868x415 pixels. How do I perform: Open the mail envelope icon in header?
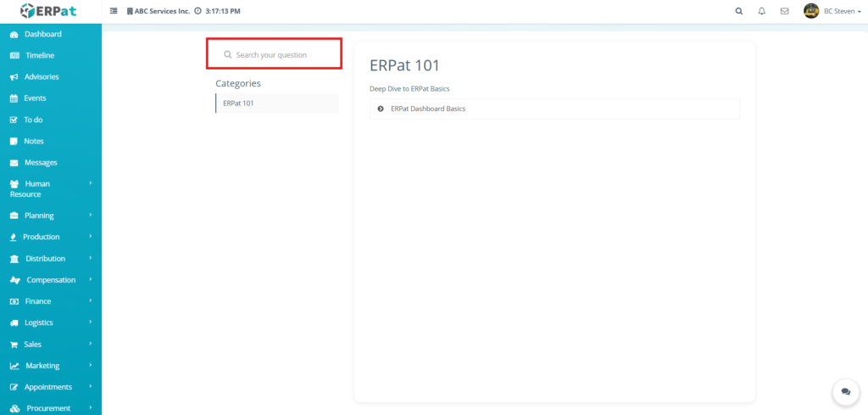(x=784, y=11)
